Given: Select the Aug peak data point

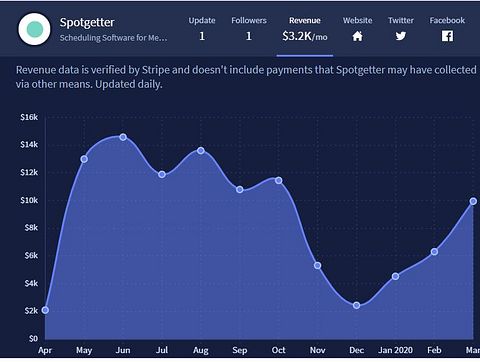Looking at the screenshot, I should (x=201, y=151).
